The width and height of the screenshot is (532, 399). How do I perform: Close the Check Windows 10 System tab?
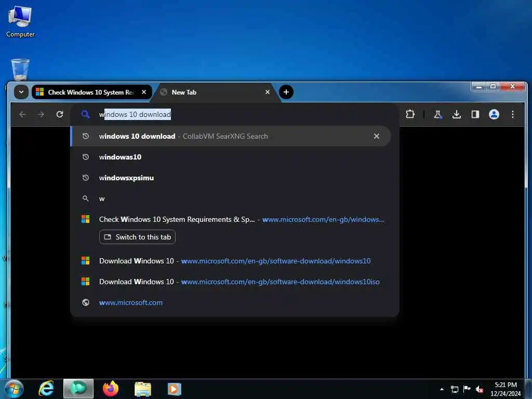pyautogui.click(x=144, y=92)
